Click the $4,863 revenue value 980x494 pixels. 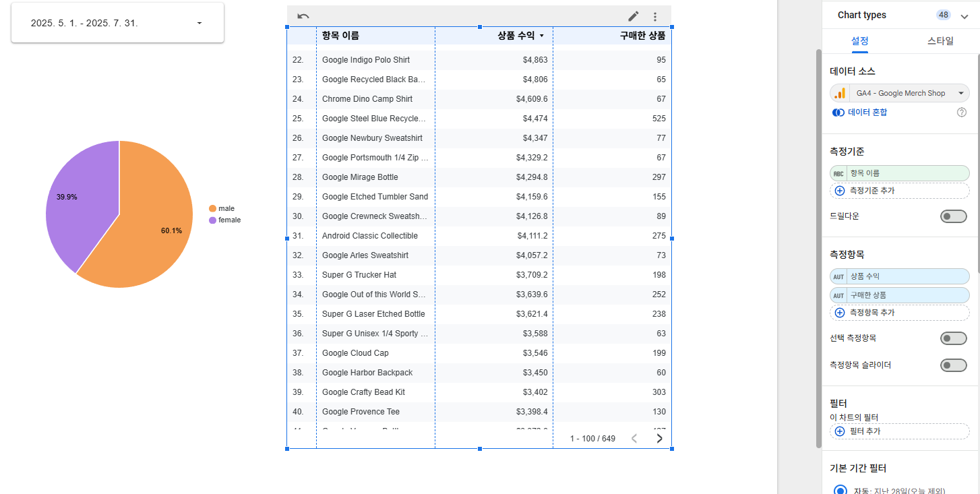click(x=535, y=60)
